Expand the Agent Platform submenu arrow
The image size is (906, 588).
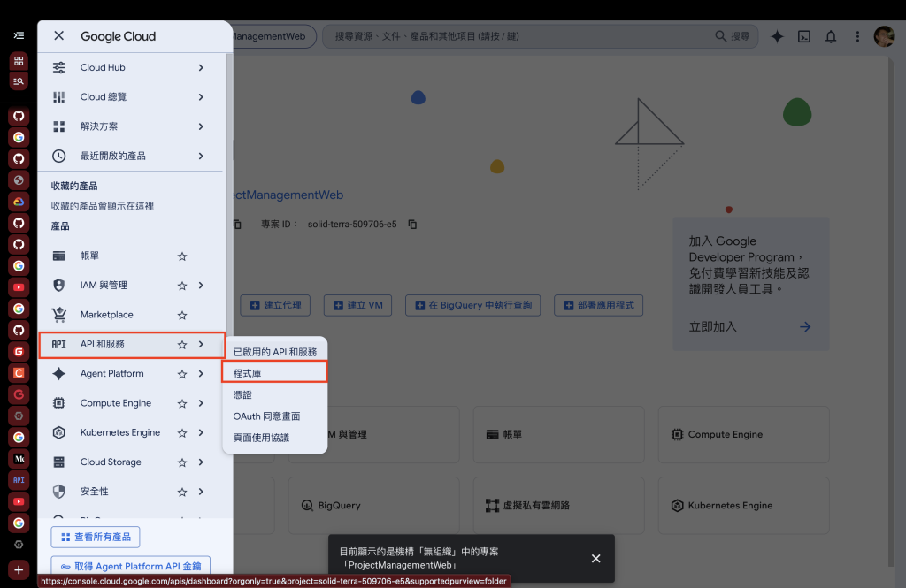(201, 374)
